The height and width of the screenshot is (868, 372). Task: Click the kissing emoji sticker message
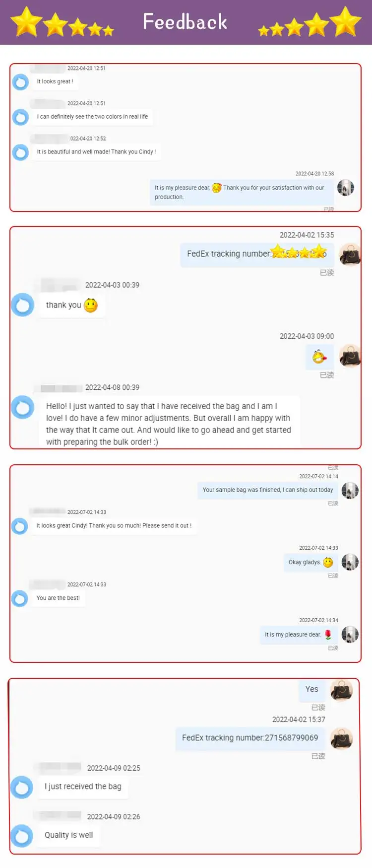pos(319,357)
